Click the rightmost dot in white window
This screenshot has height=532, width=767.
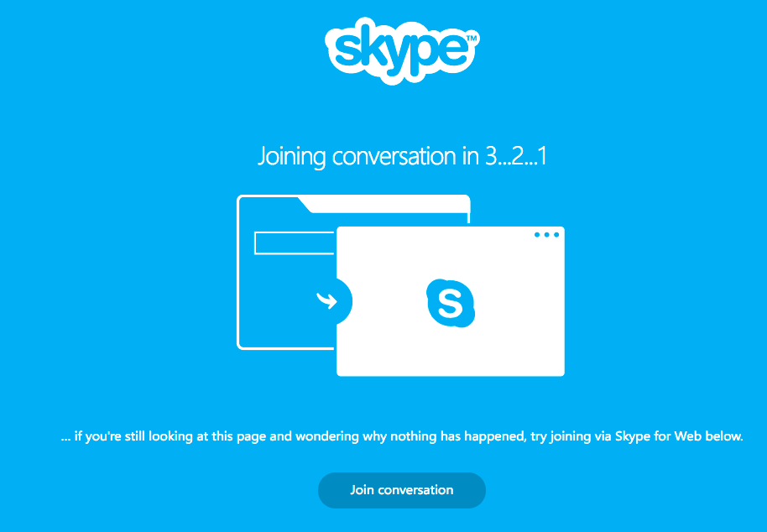[556, 235]
